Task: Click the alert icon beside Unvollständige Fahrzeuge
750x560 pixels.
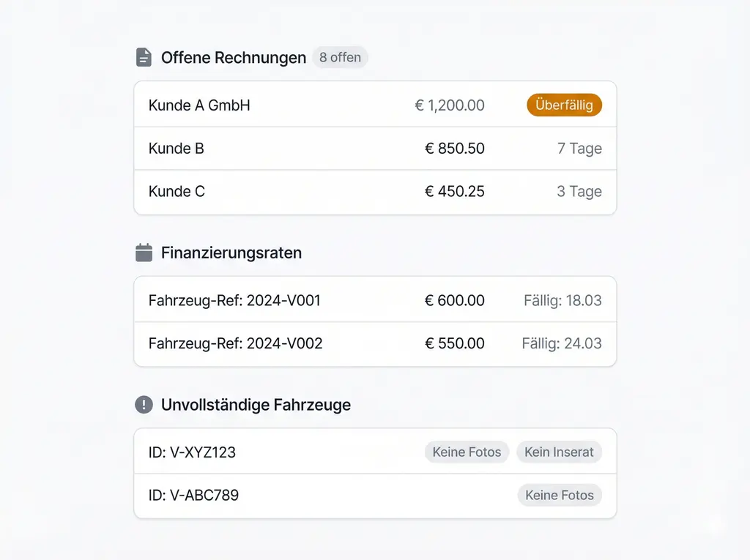Action: coord(144,405)
